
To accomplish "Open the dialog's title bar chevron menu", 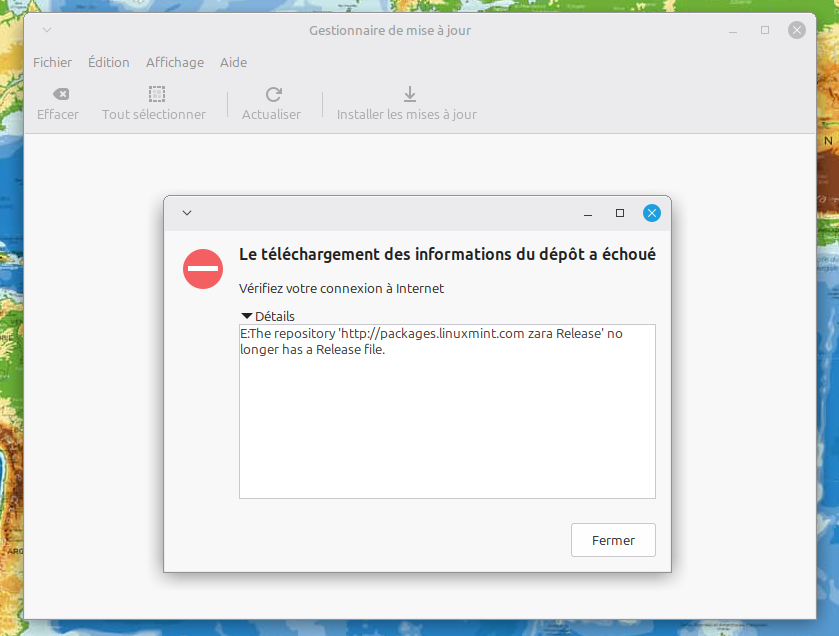I will [187, 213].
